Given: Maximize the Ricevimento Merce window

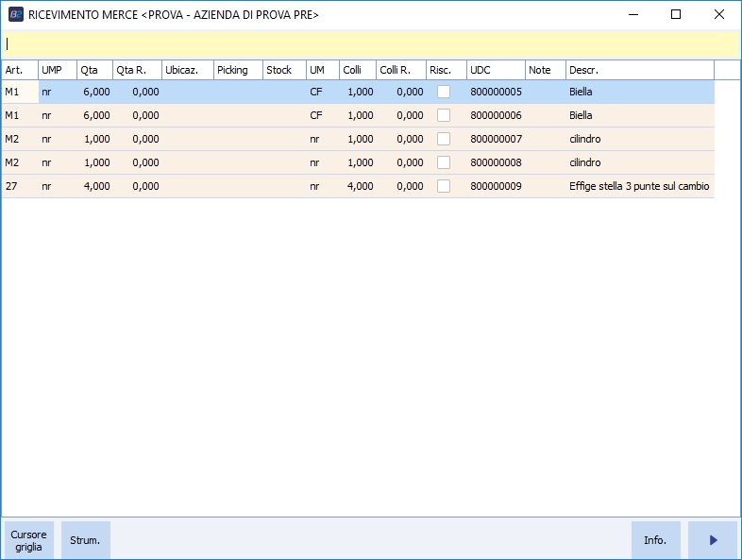Looking at the screenshot, I should [675, 14].
